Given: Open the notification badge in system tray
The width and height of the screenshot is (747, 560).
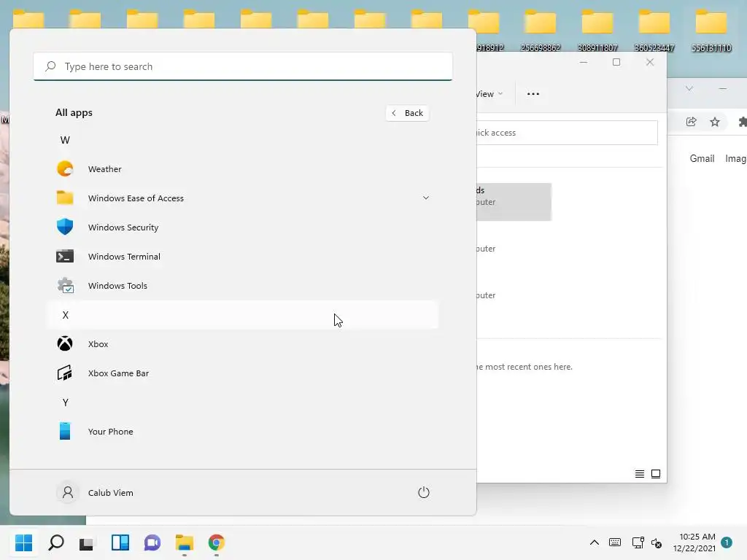Looking at the screenshot, I should tap(727, 542).
